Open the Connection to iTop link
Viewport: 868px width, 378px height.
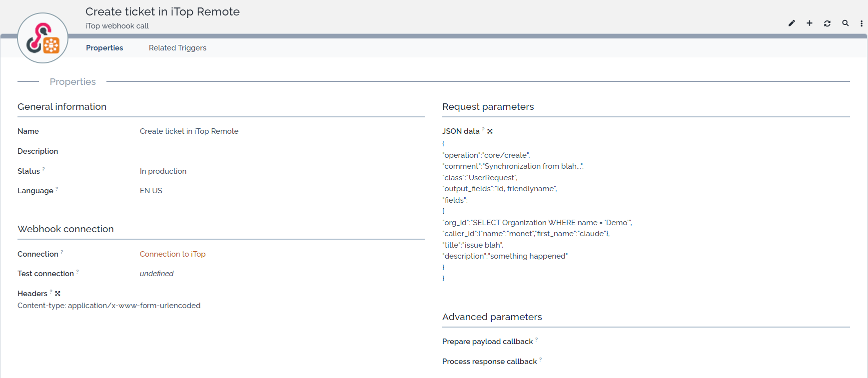172,254
